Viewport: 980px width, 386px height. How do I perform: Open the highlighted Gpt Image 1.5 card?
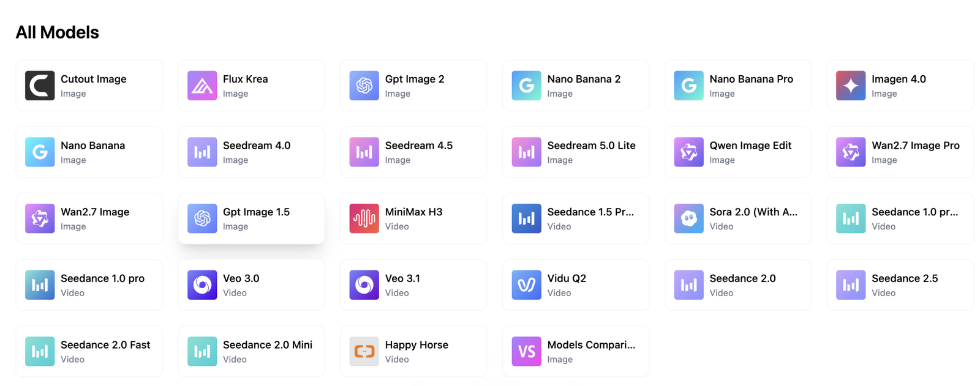(252, 218)
